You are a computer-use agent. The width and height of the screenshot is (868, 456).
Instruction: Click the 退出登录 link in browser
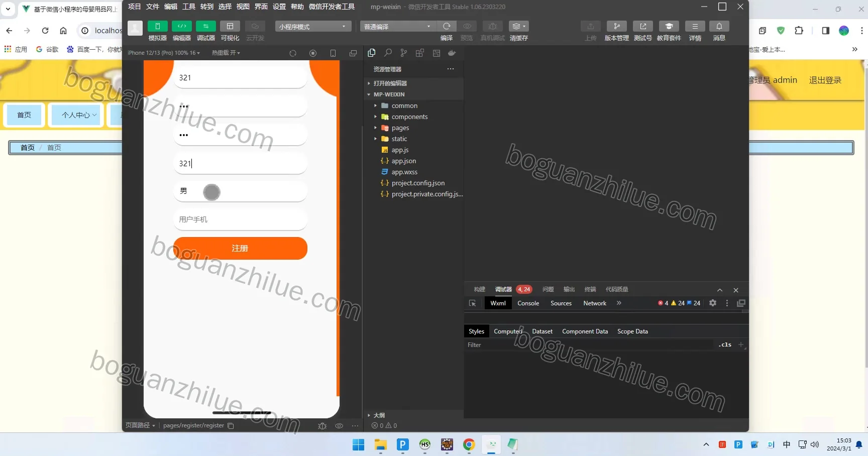pos(825,80)
